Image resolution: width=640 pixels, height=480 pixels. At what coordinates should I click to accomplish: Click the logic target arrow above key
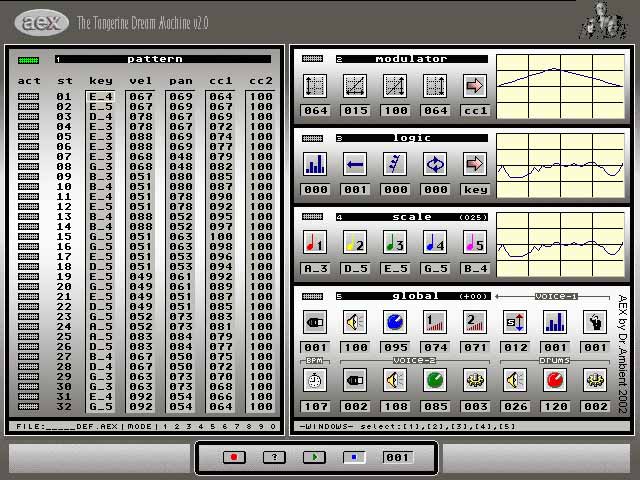point(475,164)
